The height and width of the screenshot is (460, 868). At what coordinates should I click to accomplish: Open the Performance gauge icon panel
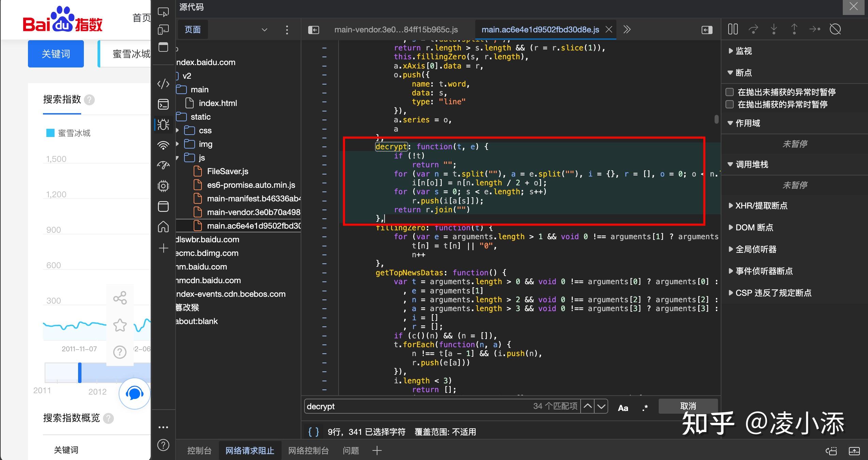[163, 165]
